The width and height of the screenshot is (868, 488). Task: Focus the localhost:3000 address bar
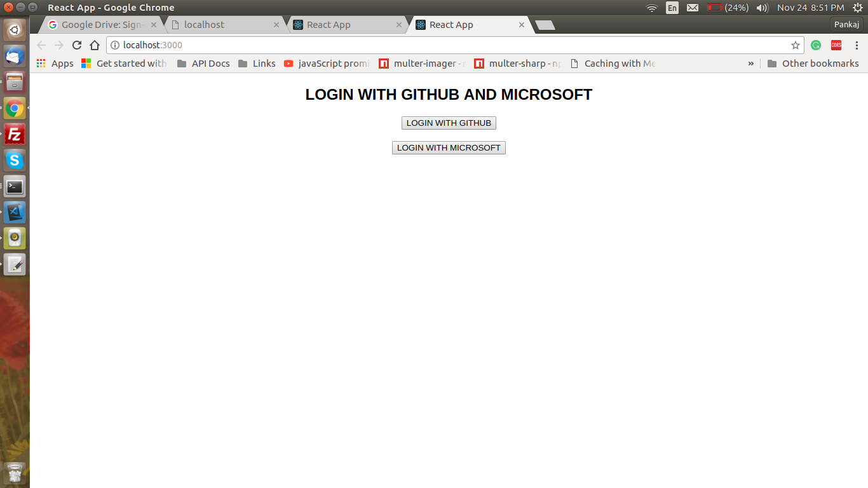[454, 45]
